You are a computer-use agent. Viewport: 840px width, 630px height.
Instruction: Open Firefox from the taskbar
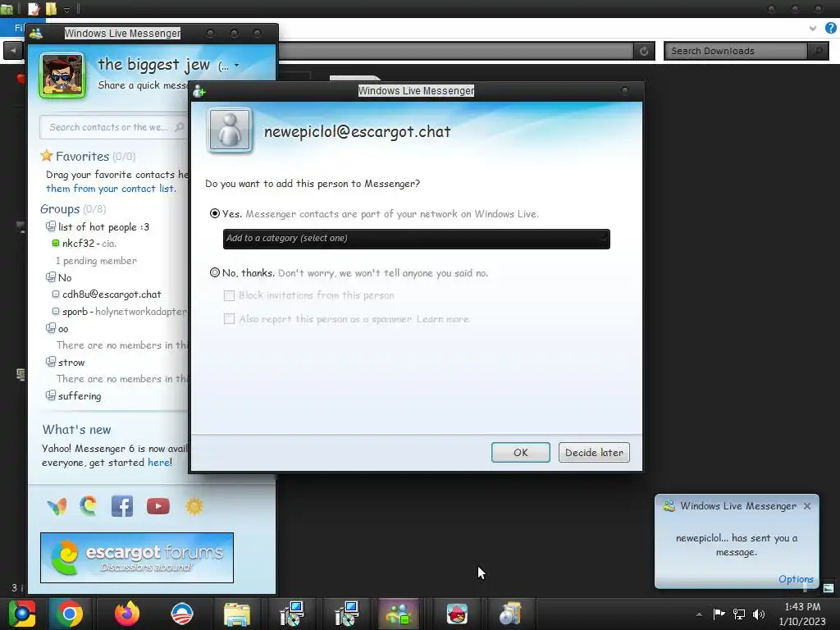pyautogui.click(x=127, y=614)
